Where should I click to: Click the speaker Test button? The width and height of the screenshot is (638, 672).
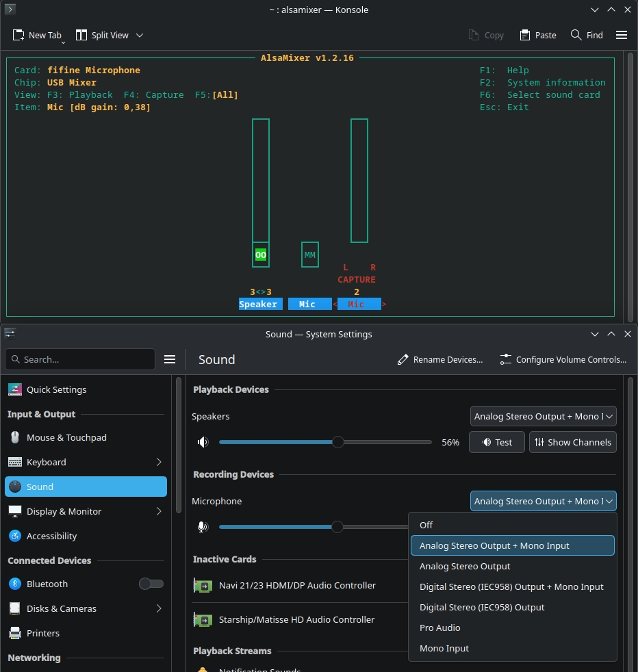pos(497,442)
